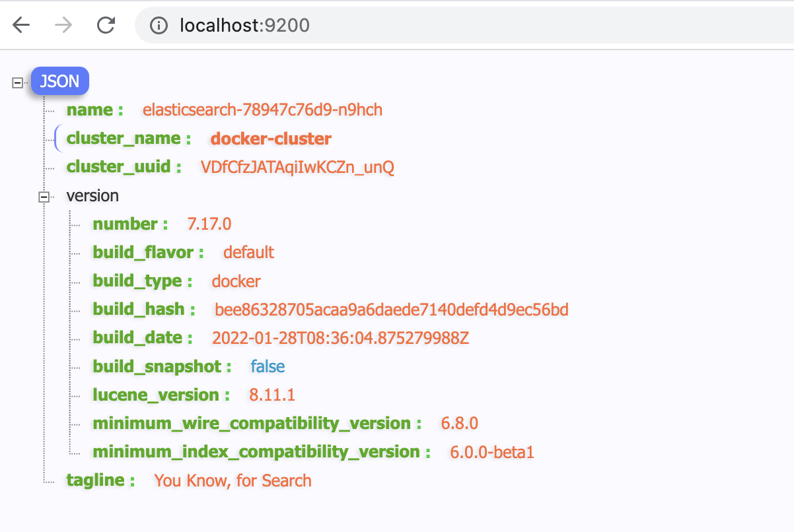Click the browser back arrow
This screenshot has height=532, width=794.
(x=21, y=25)
